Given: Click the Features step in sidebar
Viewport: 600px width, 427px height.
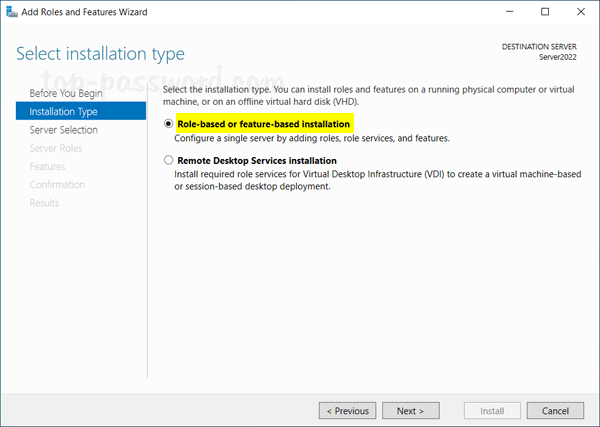Looking at the screenshot, I should coord(48,166).
